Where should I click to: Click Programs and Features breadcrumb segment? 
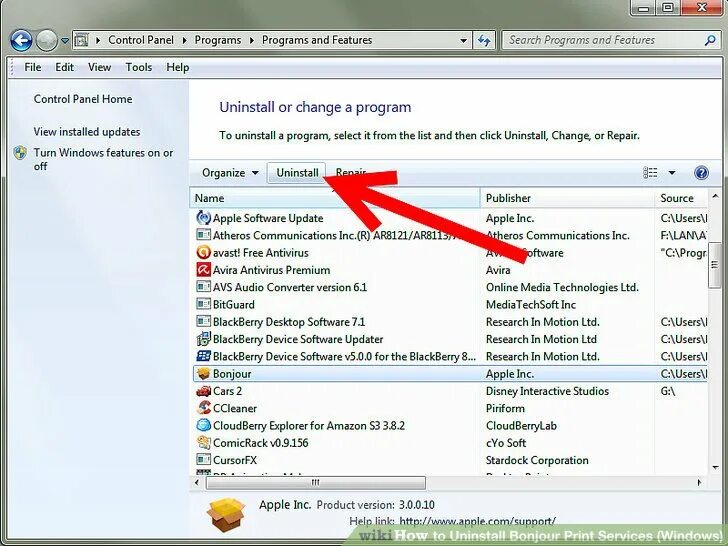point(317,40)
